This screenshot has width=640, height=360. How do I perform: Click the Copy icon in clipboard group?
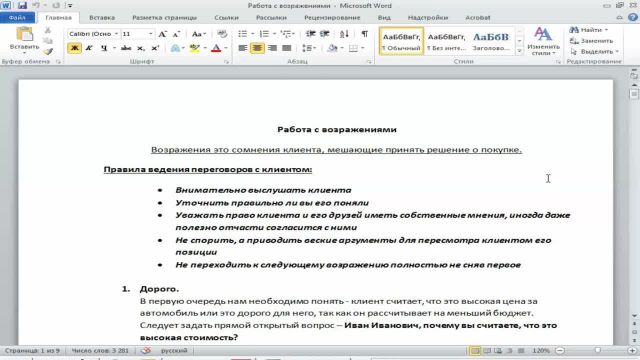[x=48, y=41]
